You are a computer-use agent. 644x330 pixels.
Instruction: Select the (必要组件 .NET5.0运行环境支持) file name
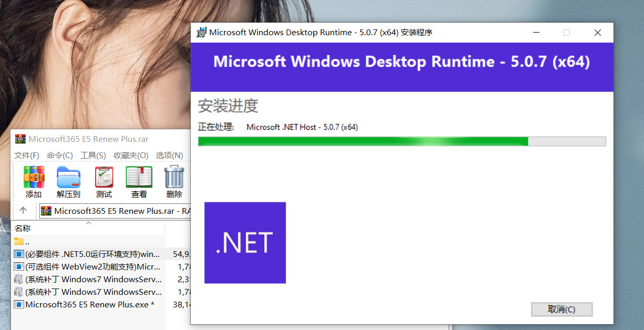coord(92,254)
